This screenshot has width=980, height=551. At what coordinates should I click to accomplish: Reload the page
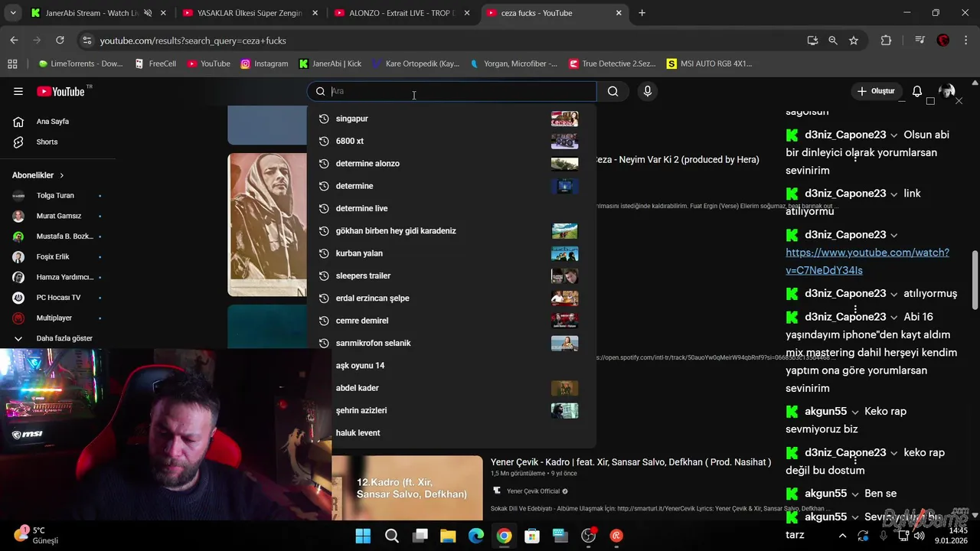(x=60, y=41)
